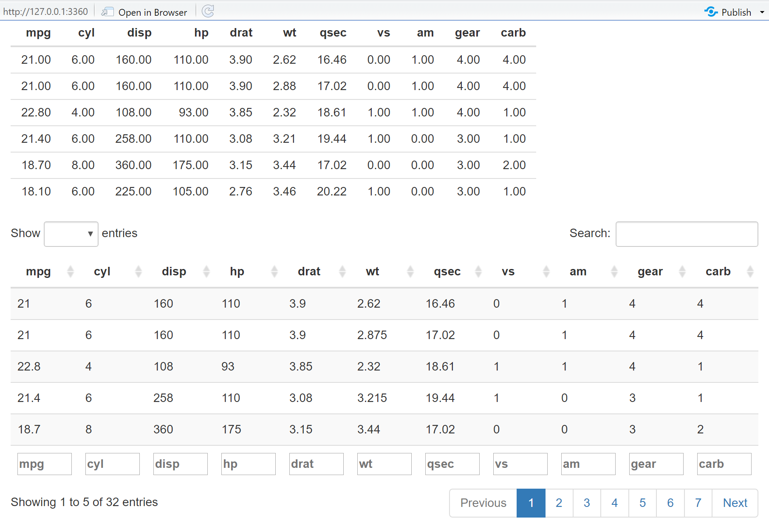The width and height of the screenshot is (769, 532).
Task: Click the URL http://127.0.0.1:3360
Action: click(45, 12)
